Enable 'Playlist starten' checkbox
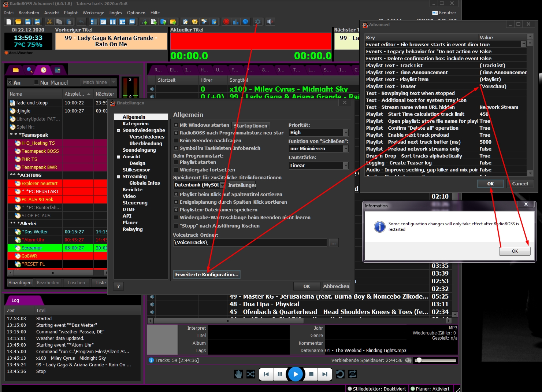542x392 pixels. point(176,162)
